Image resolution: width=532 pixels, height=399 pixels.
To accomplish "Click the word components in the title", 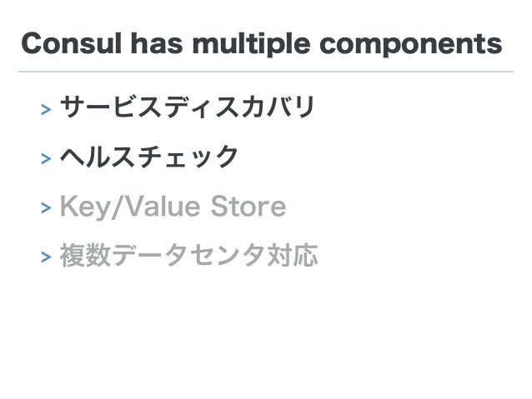I will 411,46.
